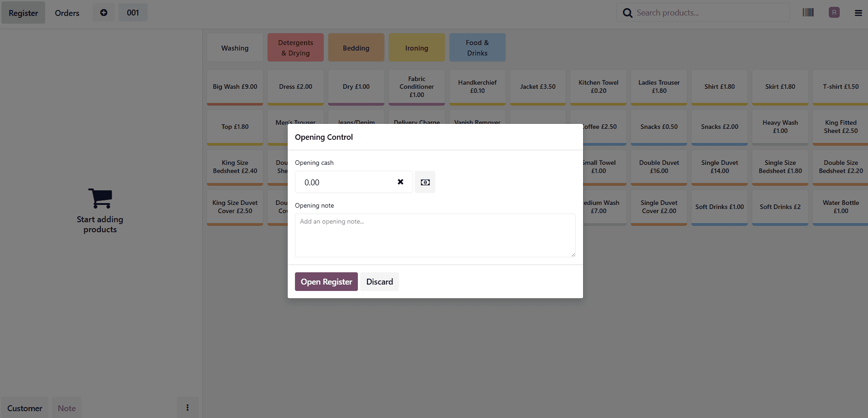This screenshot has width=868, height=418.
Task: Select order tab 001
Action: point(133,13)
